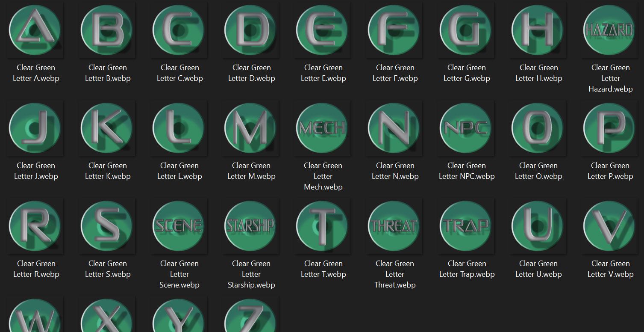Select the Letter O token thumbnail
The width and height of the screenshot is (644, 332).
[538, 128]
